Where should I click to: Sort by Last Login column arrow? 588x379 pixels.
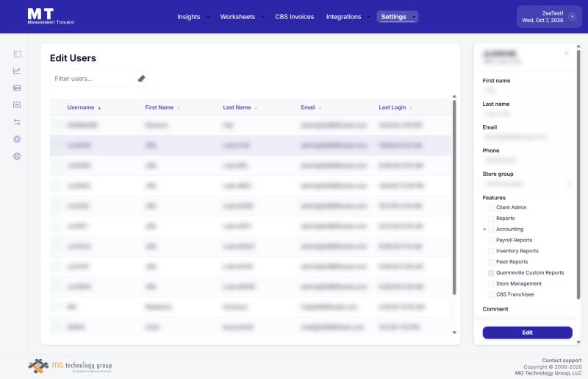[411, 108]
